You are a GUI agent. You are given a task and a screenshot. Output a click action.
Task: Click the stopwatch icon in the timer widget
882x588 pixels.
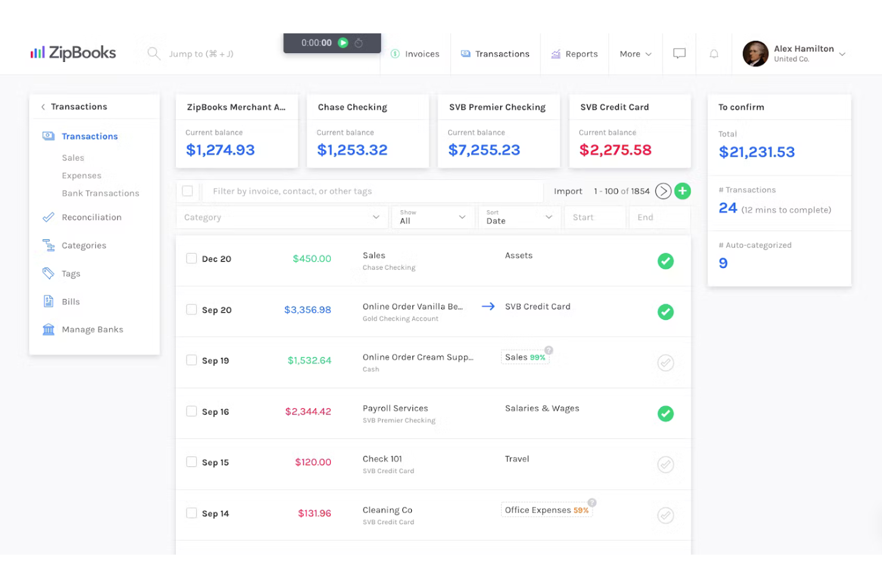click(x=359, y=43)
